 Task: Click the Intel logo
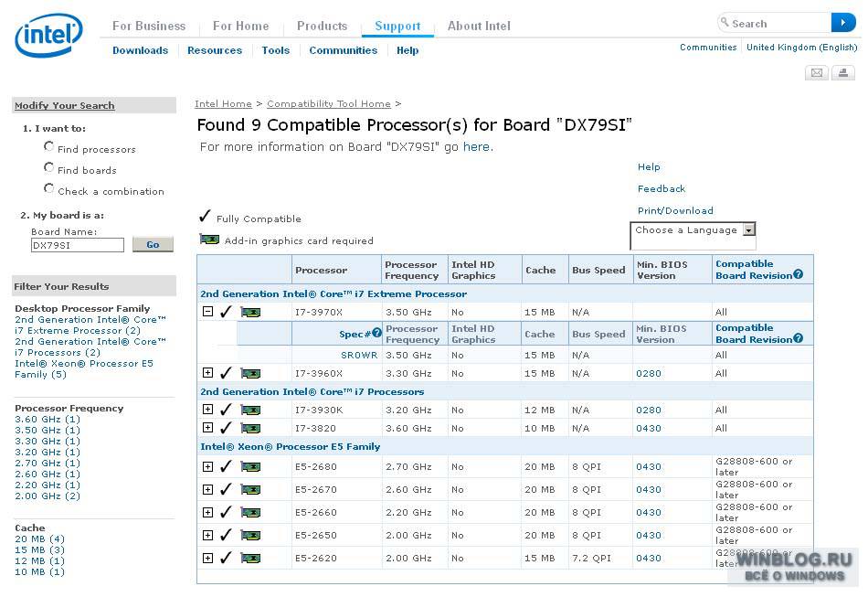click(48, 35)
